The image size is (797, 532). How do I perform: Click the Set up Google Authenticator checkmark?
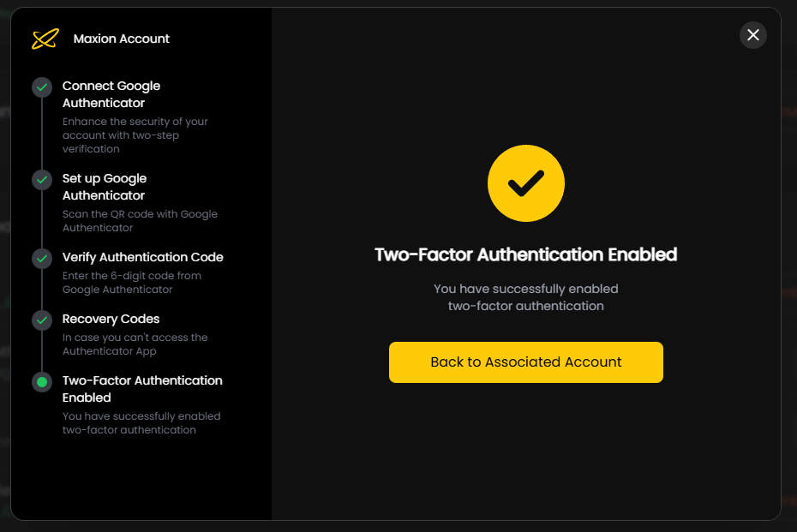[x=42, y=180]
